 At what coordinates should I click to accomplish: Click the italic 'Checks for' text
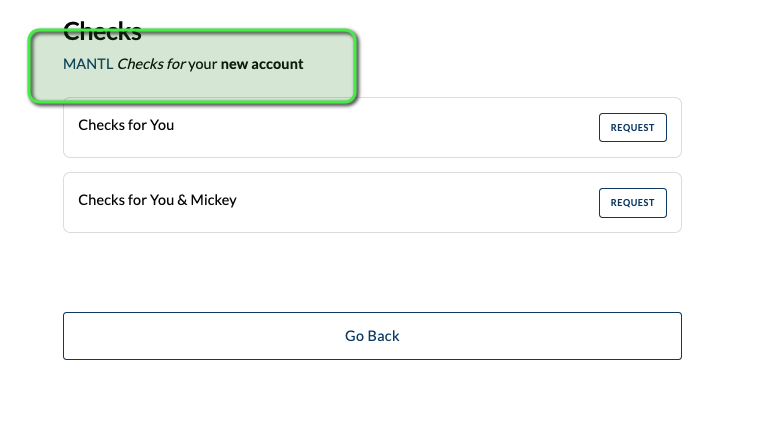tap(151, 65)
